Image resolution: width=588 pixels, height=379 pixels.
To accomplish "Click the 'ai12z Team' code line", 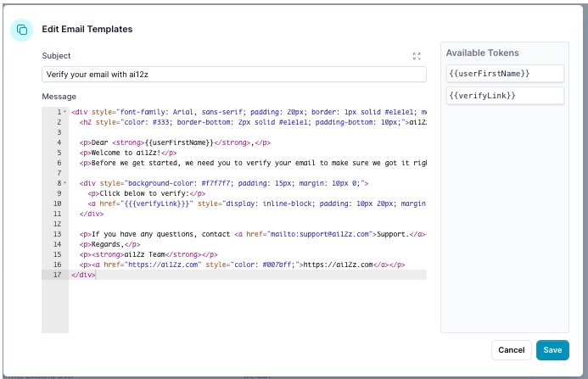I will [x=148, y=254].
